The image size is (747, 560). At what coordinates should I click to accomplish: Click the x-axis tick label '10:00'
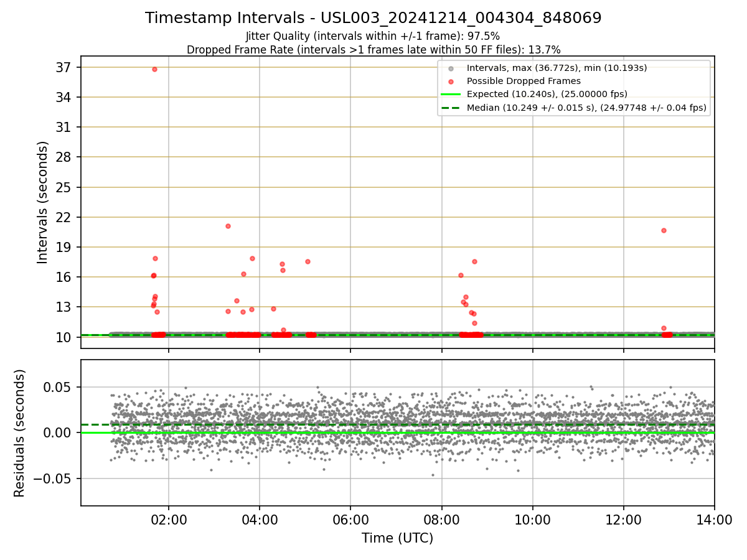532,520
